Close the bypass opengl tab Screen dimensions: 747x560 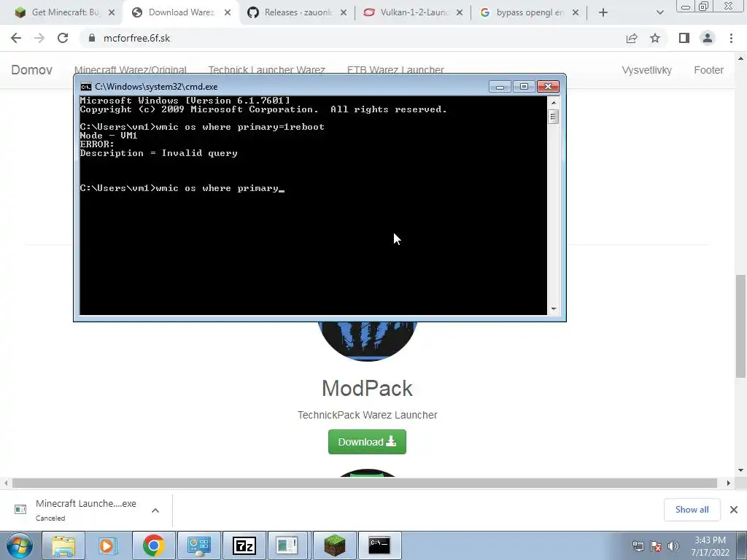point(576,12)
